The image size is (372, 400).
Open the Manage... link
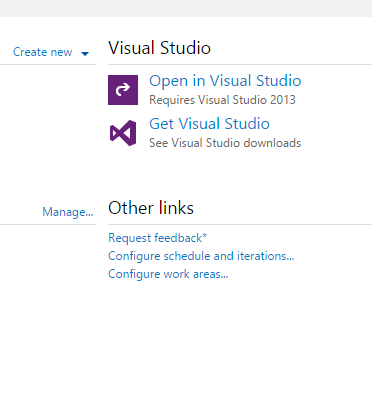(x=68, y=212)
